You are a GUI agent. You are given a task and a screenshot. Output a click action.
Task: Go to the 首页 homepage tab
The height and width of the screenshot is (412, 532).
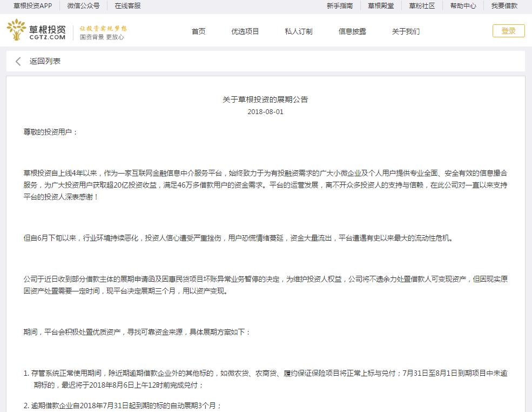(198, 31)
